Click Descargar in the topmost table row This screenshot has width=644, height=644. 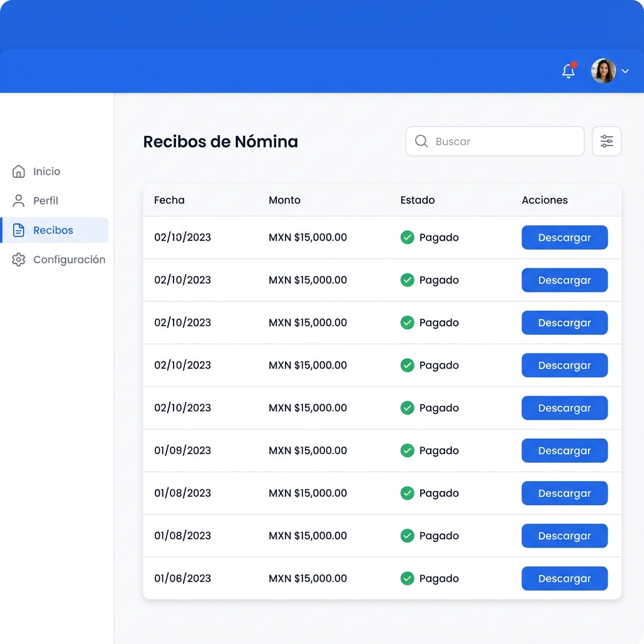pos(564,237)
